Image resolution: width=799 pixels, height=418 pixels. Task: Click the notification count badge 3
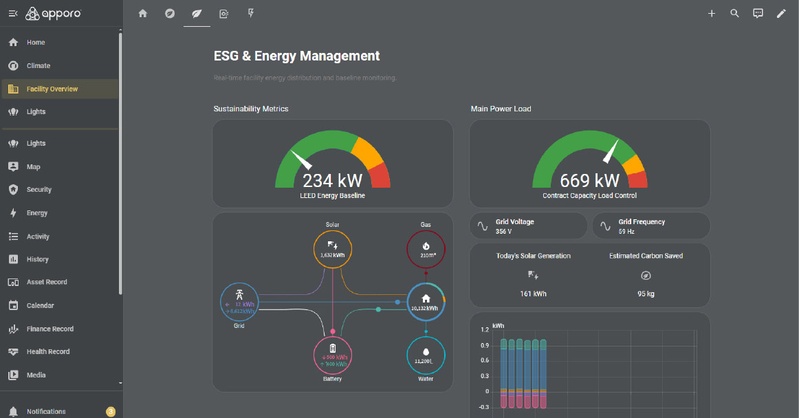[111, 411]
